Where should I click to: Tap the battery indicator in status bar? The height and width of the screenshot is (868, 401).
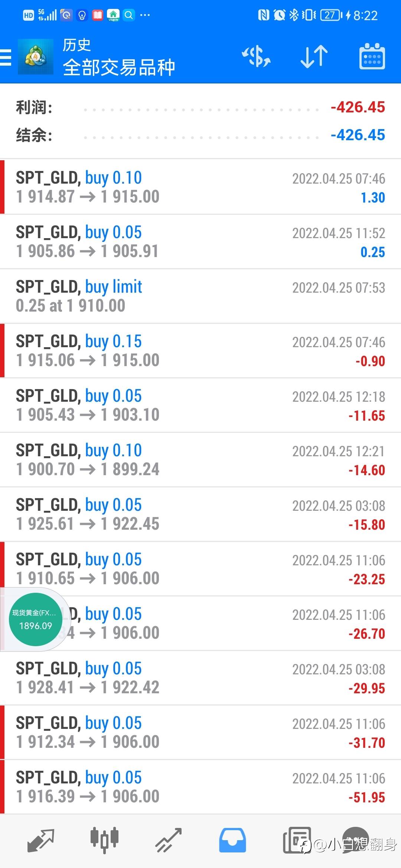click(x=331, y=15)
